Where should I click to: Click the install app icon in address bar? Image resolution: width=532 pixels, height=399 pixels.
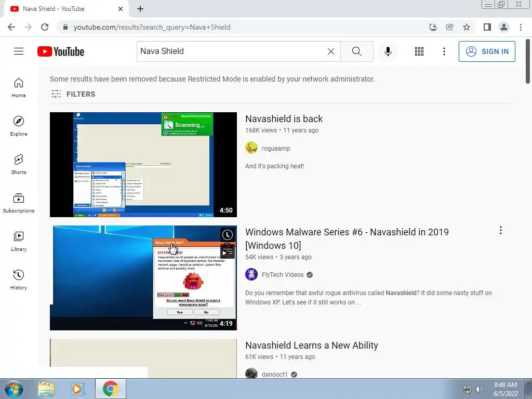click(x=433, y=27)
